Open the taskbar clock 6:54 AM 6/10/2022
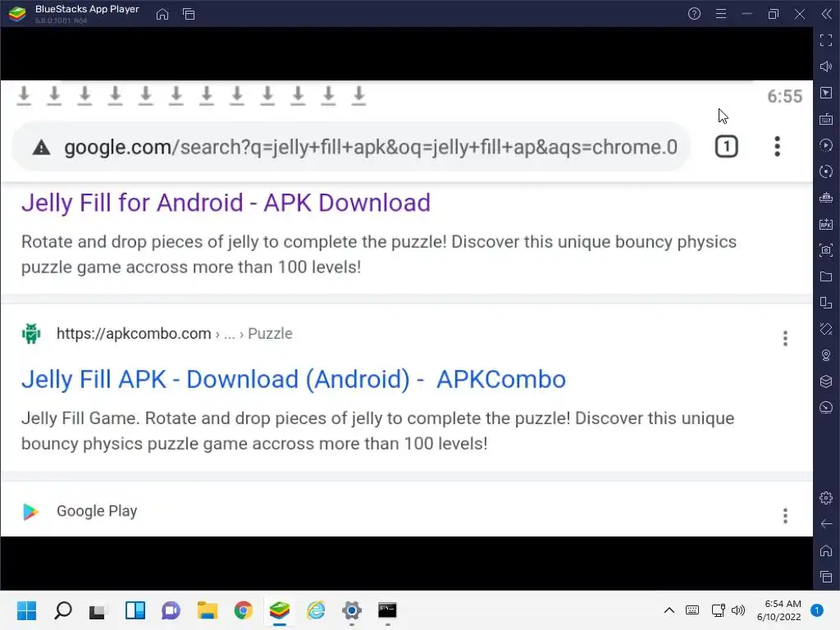The image size is (840, 630). 779,610
